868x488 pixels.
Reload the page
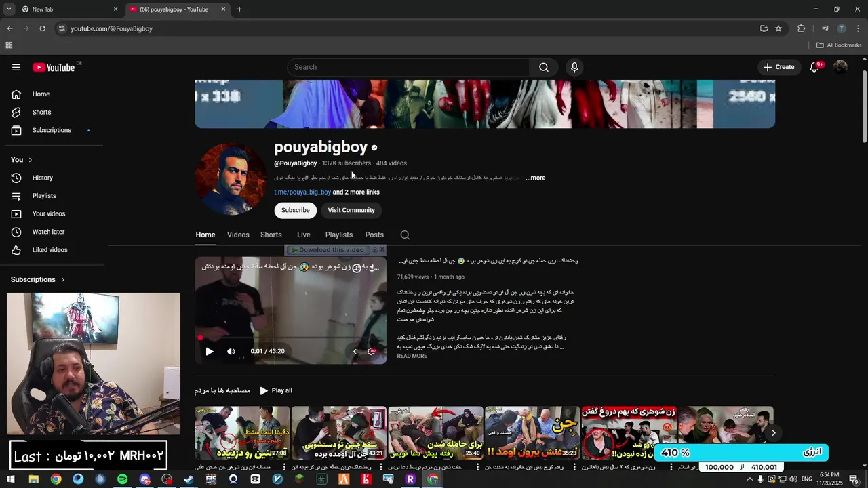tap(42, 28)
